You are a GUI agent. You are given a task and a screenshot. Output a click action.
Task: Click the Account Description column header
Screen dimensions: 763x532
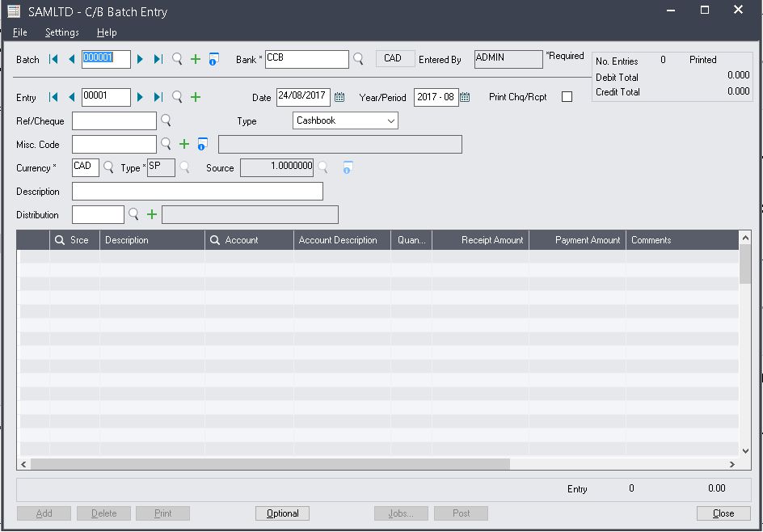[x=342, y=240]
